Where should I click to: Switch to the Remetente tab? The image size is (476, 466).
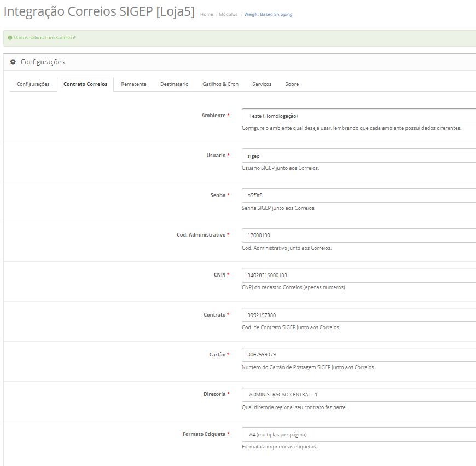[x=133, y=84]
